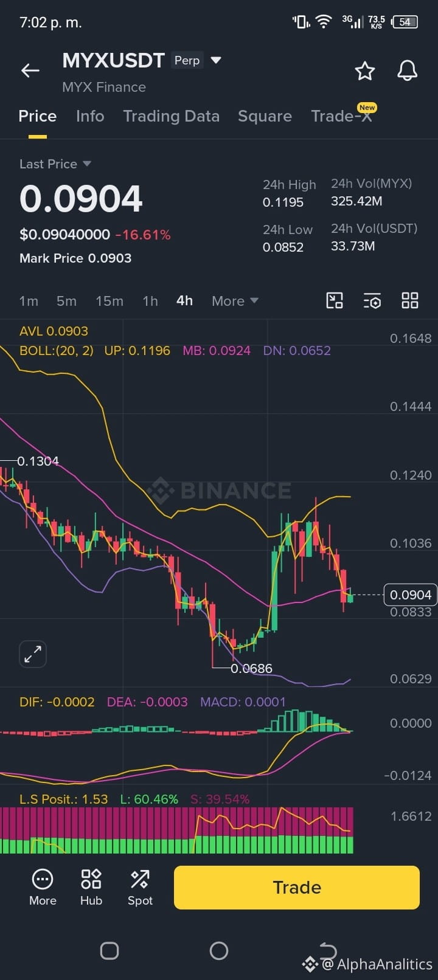Tap Android back navigation button

pyautogui.click(x=328, y=950)
